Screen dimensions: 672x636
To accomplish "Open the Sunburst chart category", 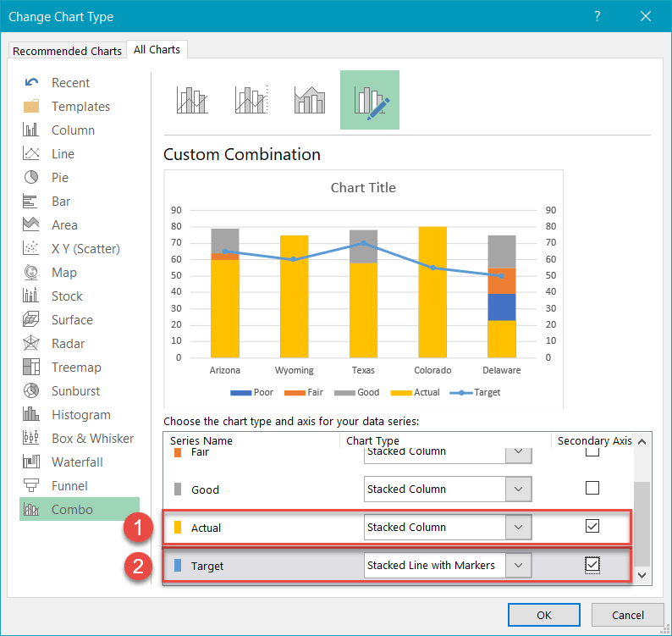I will pyautogui.click(x=74, y=391).
